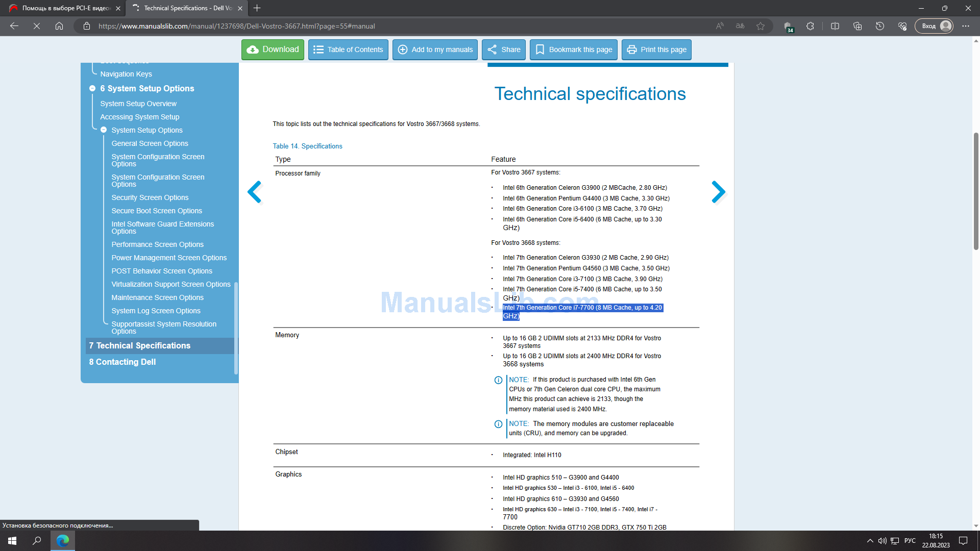Open 7 Technical Specifications chapter

click(139, 345)
